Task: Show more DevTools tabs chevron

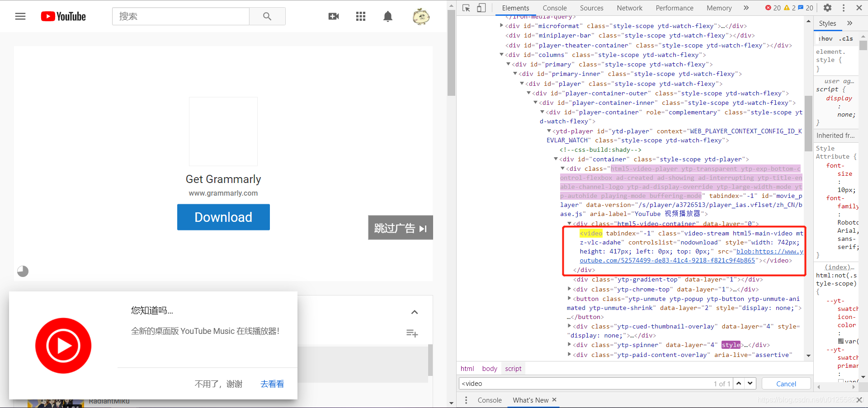Action: [746, 8]
